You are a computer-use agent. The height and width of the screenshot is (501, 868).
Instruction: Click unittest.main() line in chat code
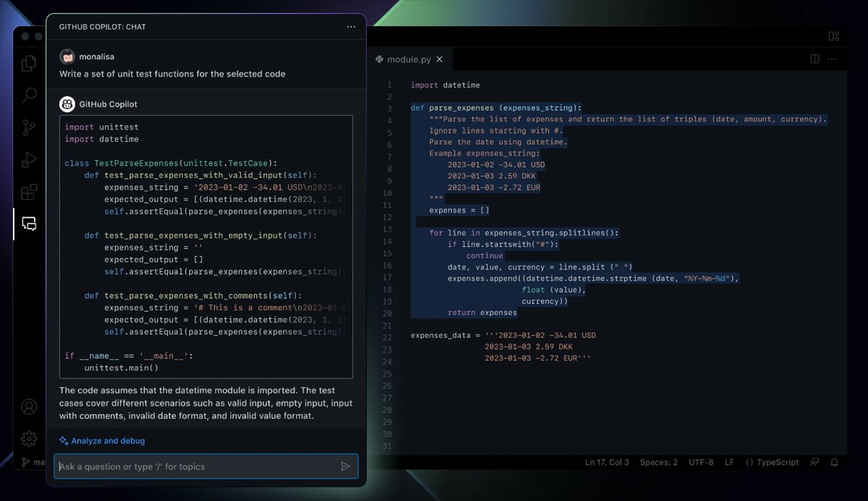coord(122,368)
